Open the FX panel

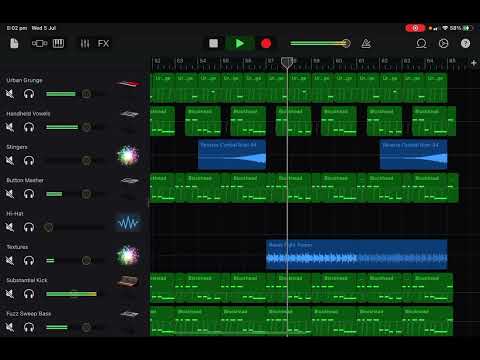pos(103,43)
